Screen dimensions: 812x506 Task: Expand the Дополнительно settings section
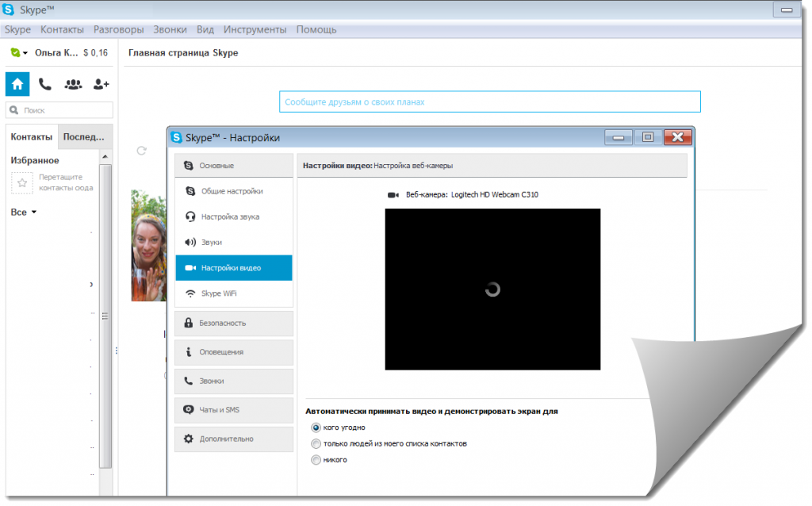pos(234,439)
